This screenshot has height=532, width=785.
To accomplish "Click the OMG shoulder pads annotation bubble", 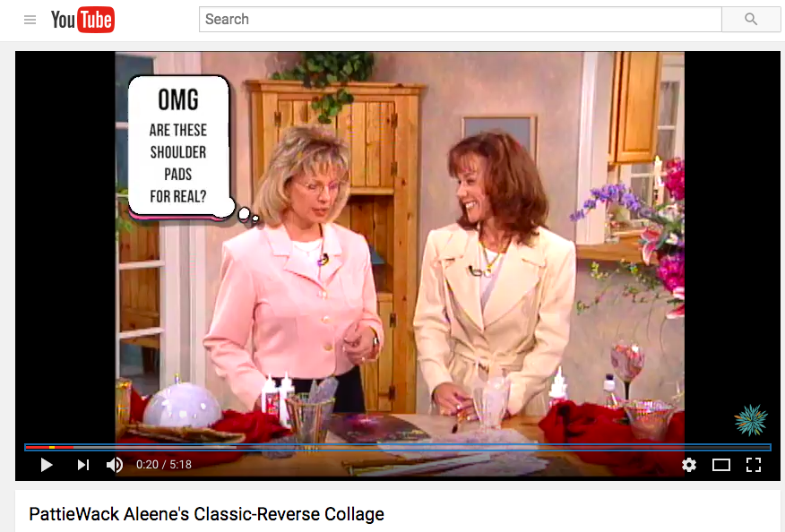I will pos(179,148).
